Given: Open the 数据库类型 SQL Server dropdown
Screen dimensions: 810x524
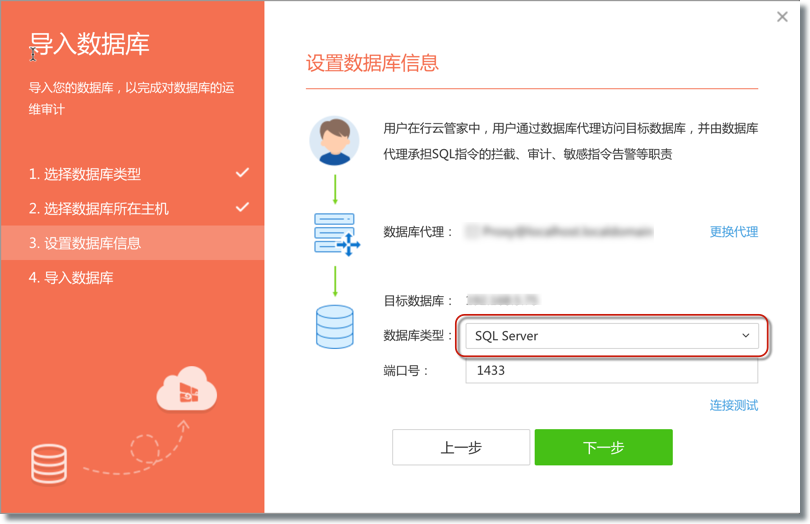Looking at the screenshot, I should coord(610,336).
